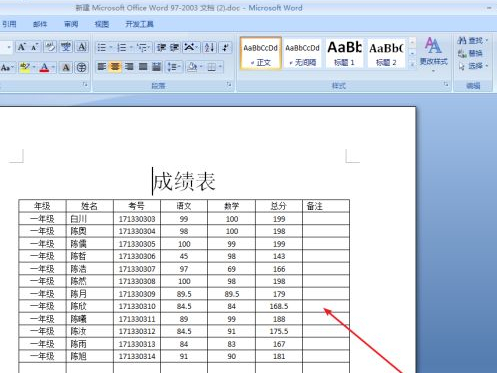Screen dimensions: 497x373
Task: Click the Grow Font icon
Action: (x=22, y=47)
